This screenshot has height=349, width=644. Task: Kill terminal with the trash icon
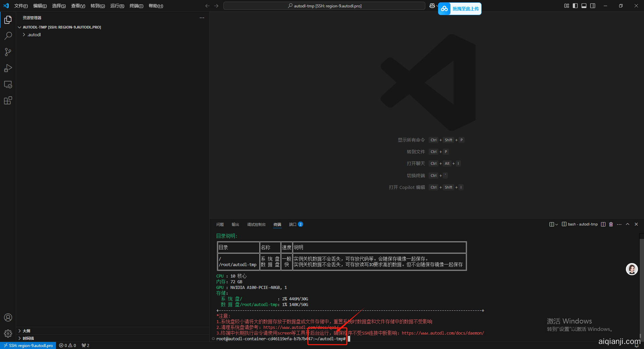[x=611, y=224]
